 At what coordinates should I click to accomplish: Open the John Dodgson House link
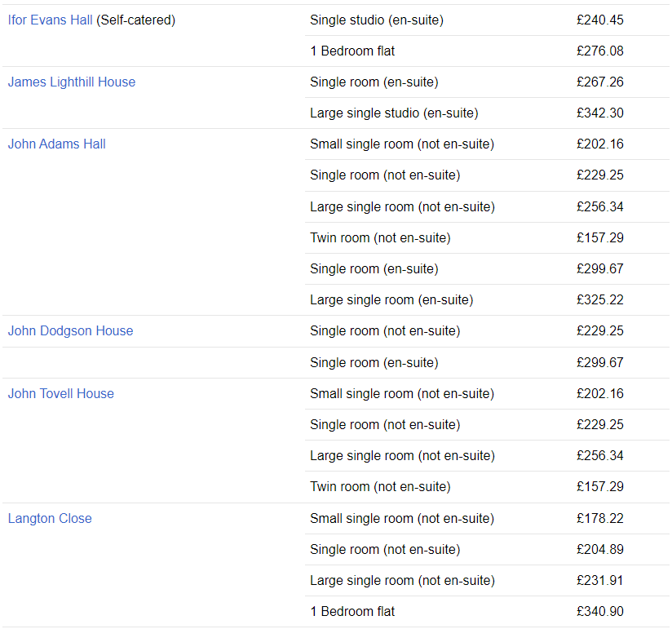[70, 331]
